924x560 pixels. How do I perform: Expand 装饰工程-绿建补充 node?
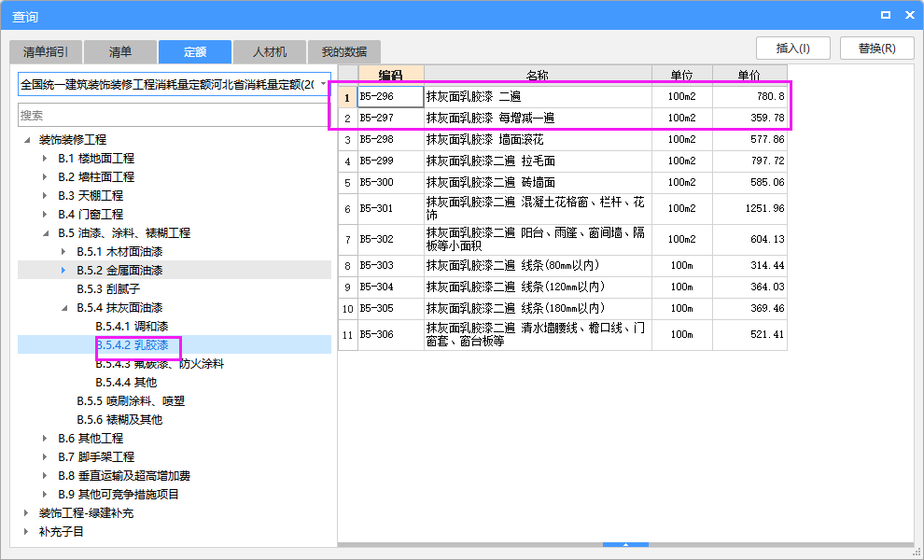coord(26,513)
